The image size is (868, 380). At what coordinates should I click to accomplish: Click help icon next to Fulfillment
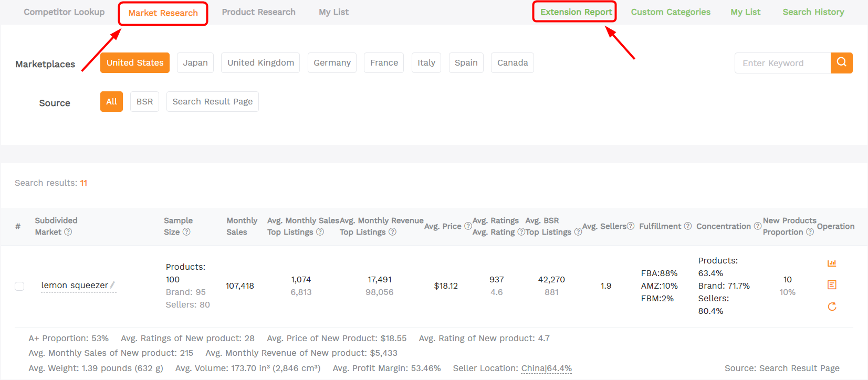click(x=688, y=226)
